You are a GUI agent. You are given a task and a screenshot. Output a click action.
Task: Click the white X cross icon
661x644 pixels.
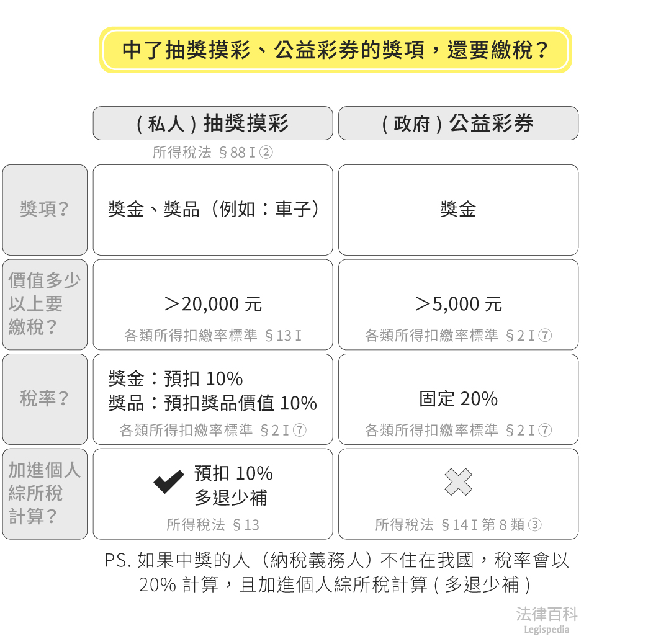(x=459, y=482)
